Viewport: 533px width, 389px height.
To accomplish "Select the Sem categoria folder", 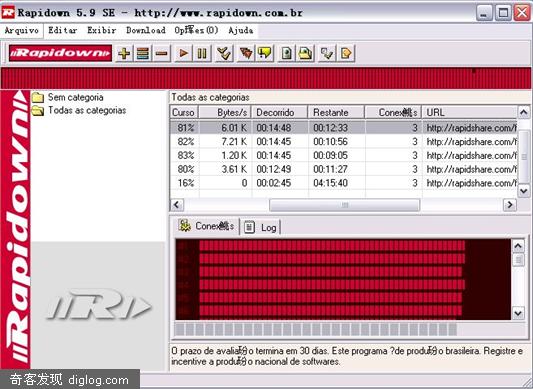I will pyautogui.click(x=68, y=98).
